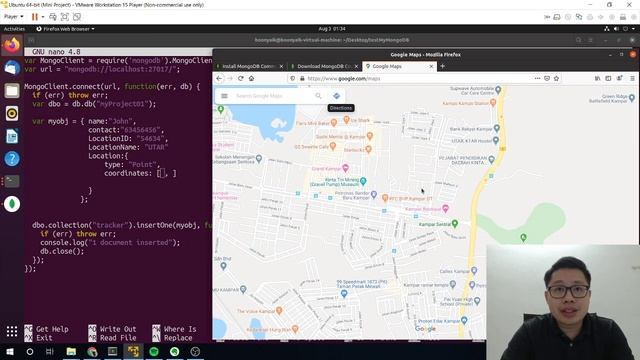The height and width of the screenshot is (360, 640).
Task: Open a new Firefox tab
Action: point(442,66)
